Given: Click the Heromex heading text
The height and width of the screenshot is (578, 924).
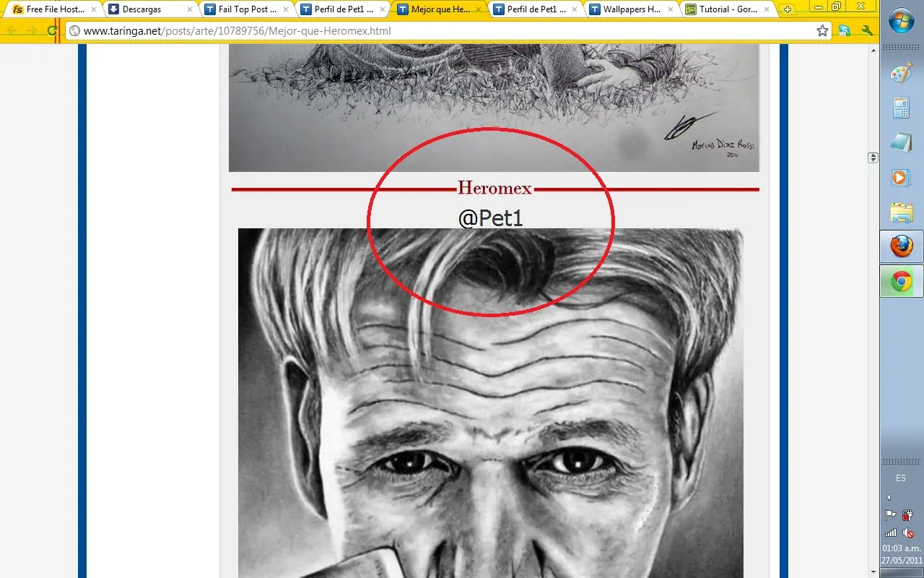Looking at the screenshot, I should 494,189.
